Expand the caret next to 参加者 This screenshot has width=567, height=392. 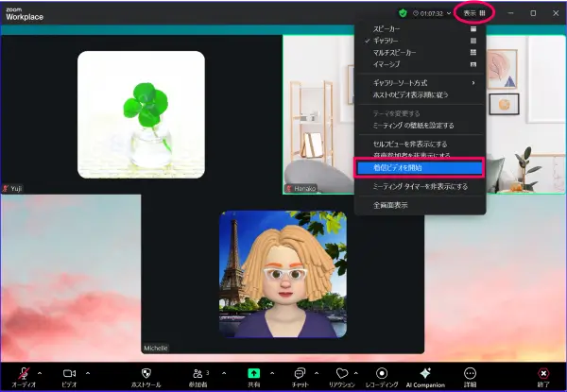[224, 373]
